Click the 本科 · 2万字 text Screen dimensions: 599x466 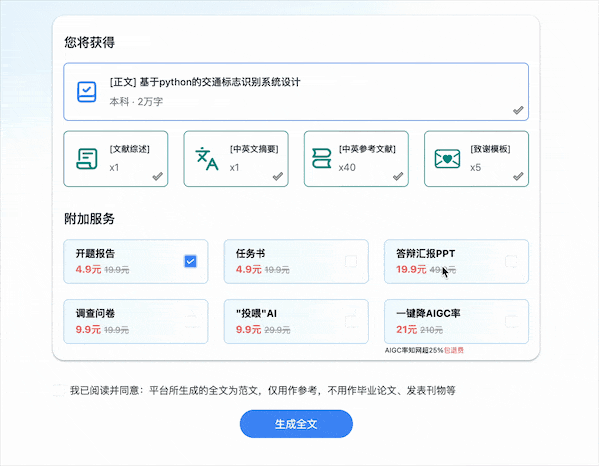coord(136,102)
